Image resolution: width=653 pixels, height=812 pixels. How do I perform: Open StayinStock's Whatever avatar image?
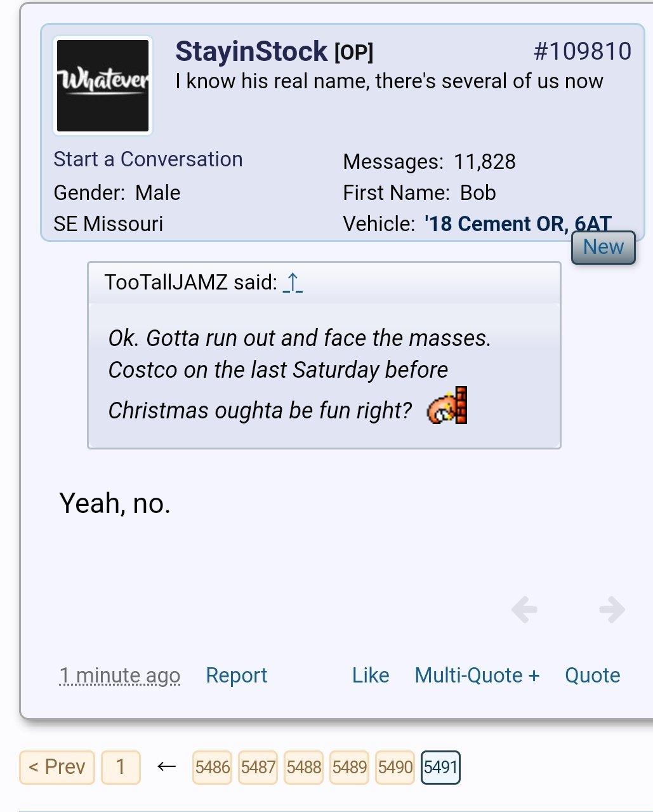pyautogui.click(x=103, y=86)
